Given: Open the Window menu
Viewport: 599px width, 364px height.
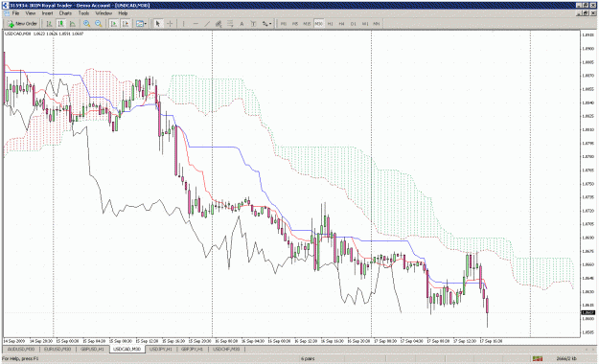Looking at the screenshot, I should [x=104, y=13].
